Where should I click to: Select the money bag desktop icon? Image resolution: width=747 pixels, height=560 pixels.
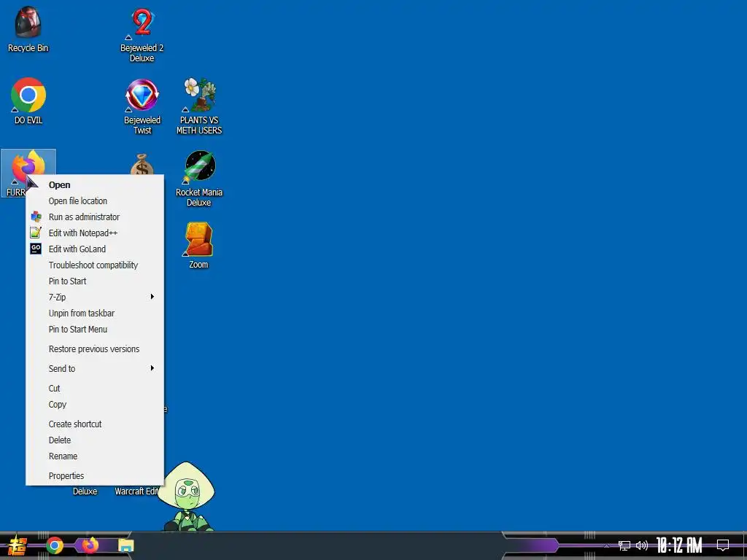pos(142,164)
